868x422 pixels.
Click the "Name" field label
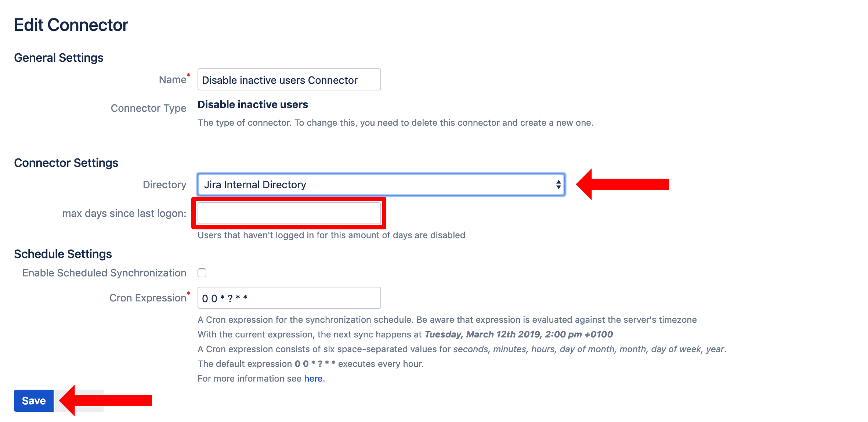click(x=172, y=80)
